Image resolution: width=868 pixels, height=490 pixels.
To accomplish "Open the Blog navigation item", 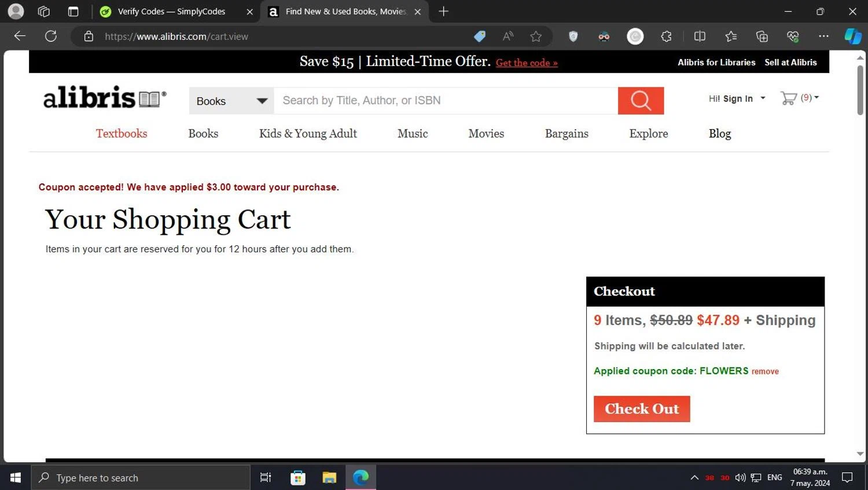I will coord(720,134).
